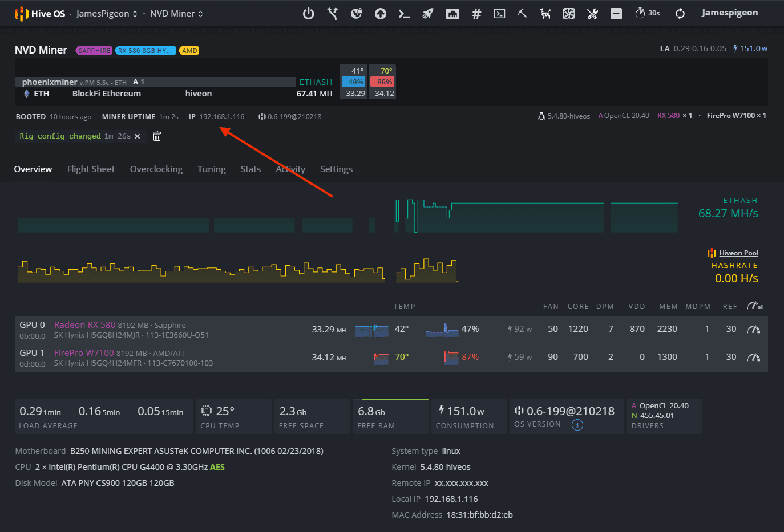This screenshot has height=532, width=784.
Task: Click the watchdog dog icon
Action: [545, 14]
